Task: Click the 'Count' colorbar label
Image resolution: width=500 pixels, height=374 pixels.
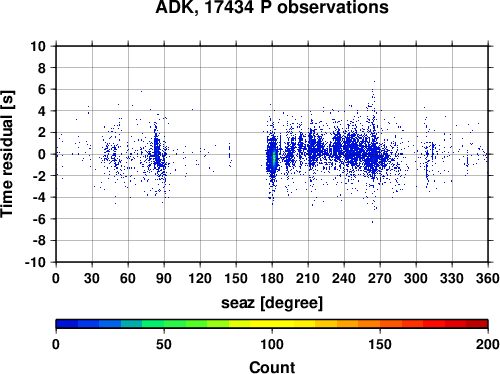Action: click(x=272, y=367)
